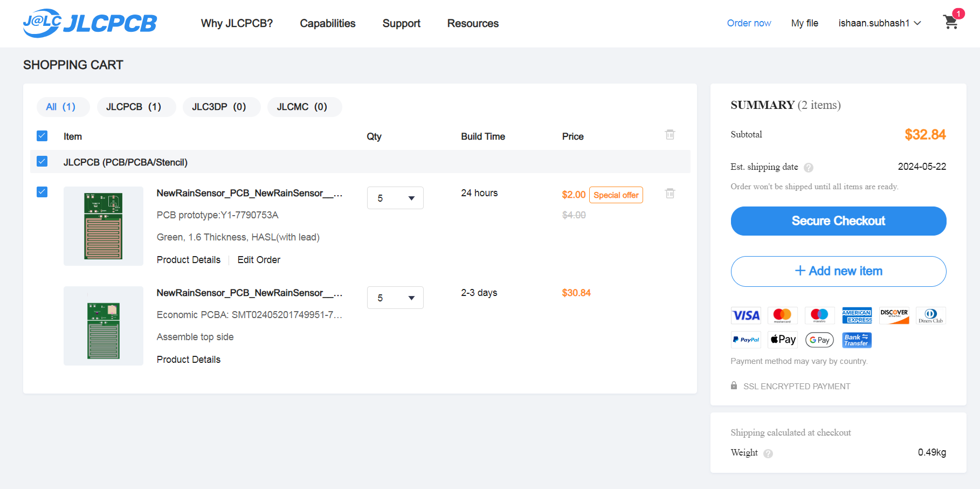Click the 2024-05-22 shipping date

click(x=922, y=167)
